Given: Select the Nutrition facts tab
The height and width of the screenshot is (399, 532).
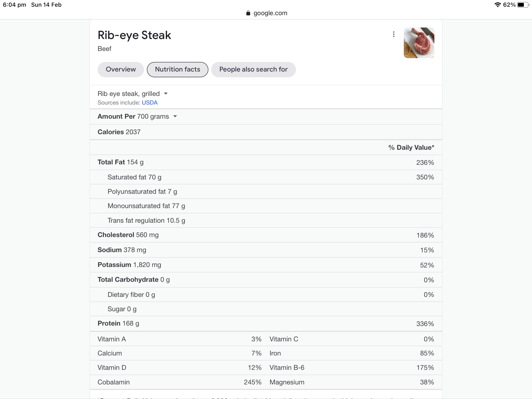Looking at the screenshot, I should [177, 70].
